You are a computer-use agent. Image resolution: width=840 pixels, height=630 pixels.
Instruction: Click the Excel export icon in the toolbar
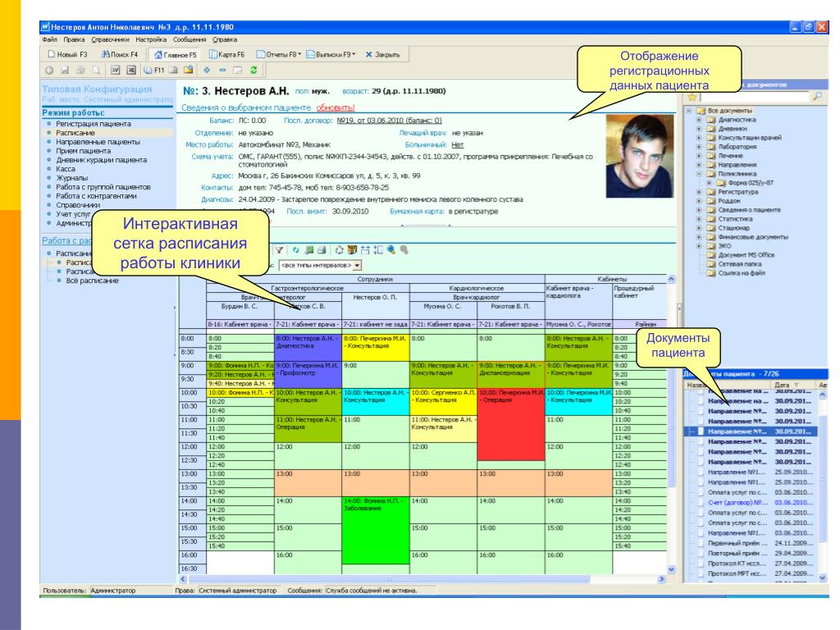point(130,72)
